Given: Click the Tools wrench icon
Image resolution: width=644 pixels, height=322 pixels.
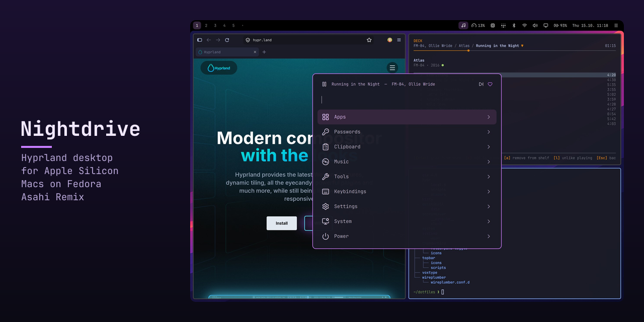Looking at the screenshot, I should [x=326, y=177].
